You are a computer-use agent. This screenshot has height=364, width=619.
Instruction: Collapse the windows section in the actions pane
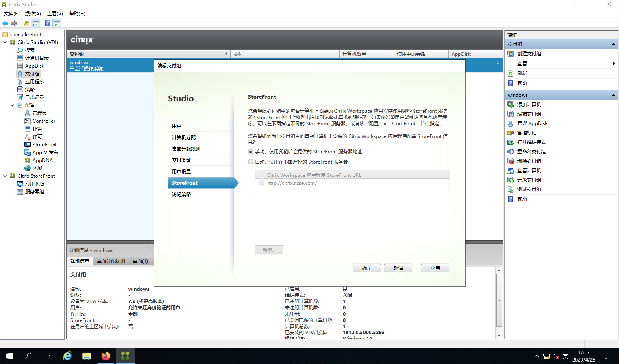tap(613, 95)
